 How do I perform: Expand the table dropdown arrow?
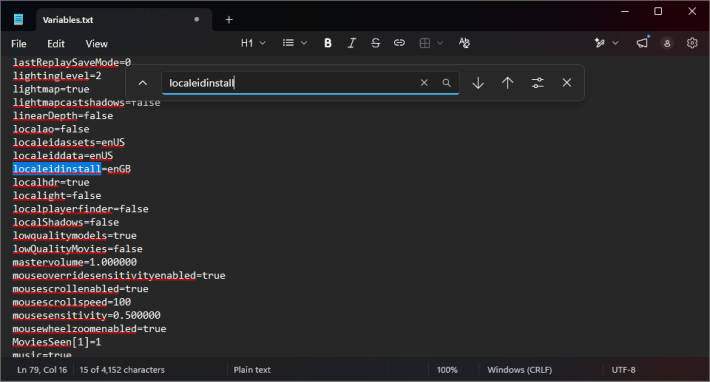click(440, 43)
